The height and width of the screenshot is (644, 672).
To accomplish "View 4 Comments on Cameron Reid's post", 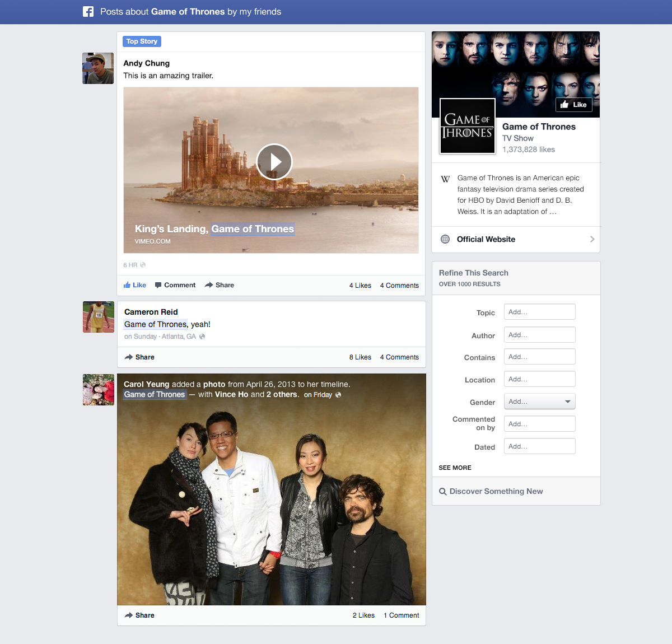I will pos(399,357).
